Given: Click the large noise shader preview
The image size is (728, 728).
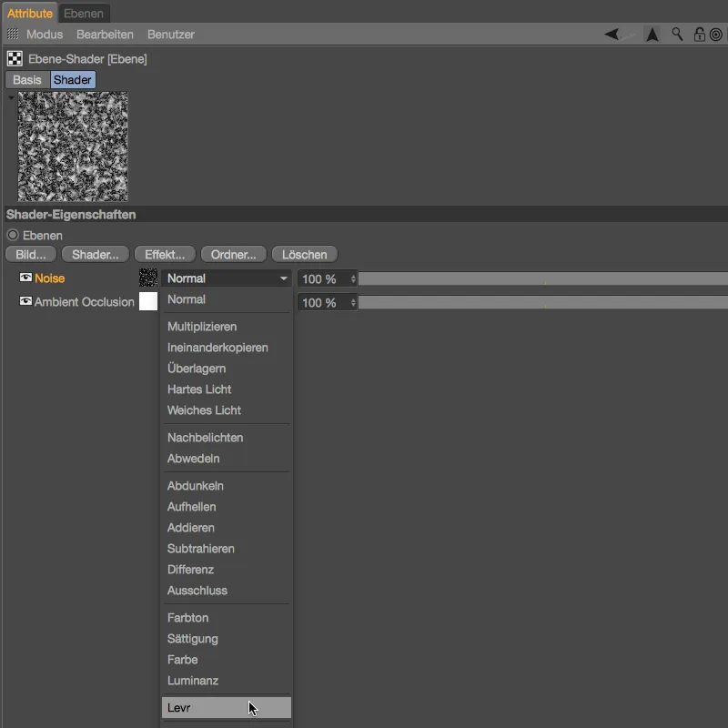Looking at the screenshot, I should [x=73, y=147].
